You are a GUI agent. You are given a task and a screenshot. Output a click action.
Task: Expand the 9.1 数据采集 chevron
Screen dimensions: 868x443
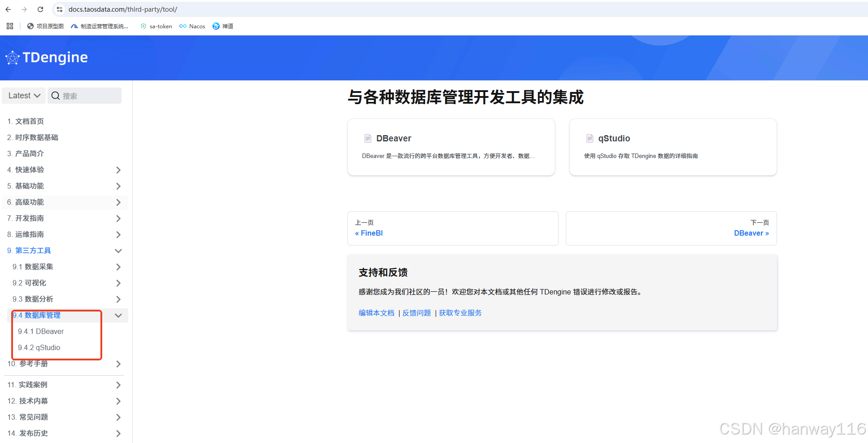[x=118, y=267]
